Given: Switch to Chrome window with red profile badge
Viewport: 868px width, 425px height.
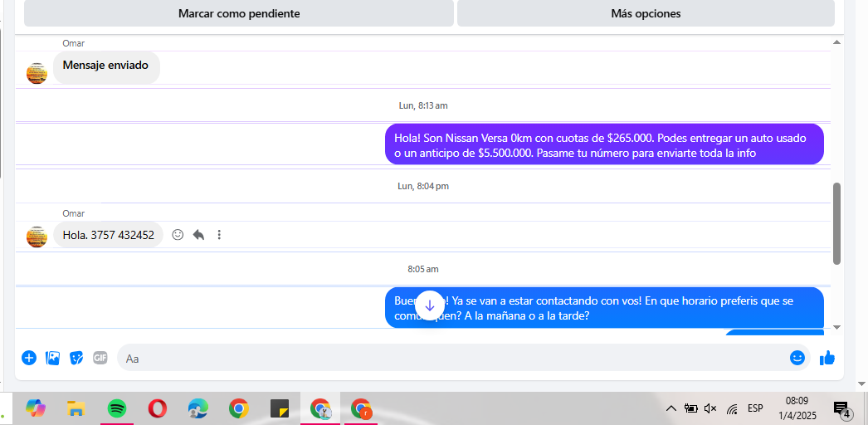Looking at the screenshot, I should 362,409.
